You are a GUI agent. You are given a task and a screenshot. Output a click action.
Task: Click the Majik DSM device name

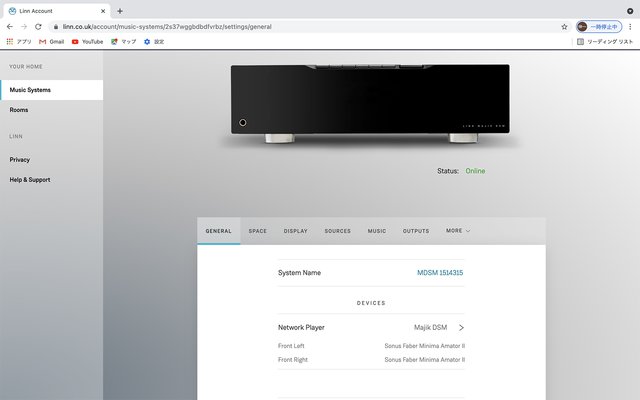[x=431, y=327]
